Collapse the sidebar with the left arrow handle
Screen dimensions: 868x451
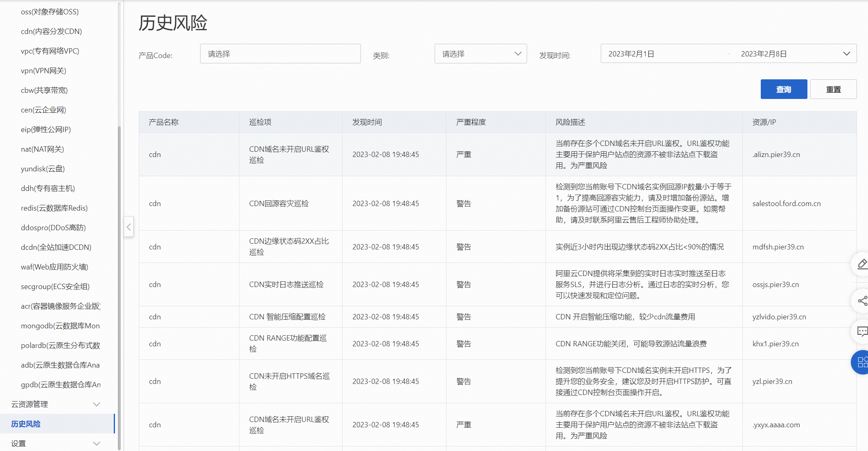click(129, 227)
